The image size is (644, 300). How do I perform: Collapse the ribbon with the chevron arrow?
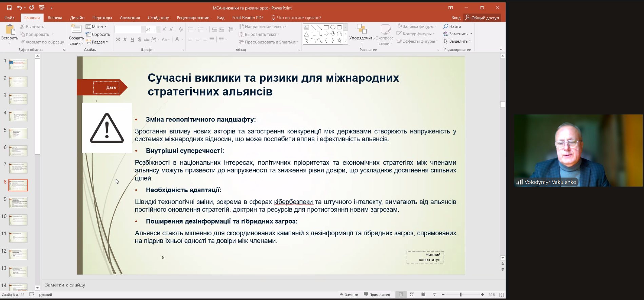(x=501, y=50)
